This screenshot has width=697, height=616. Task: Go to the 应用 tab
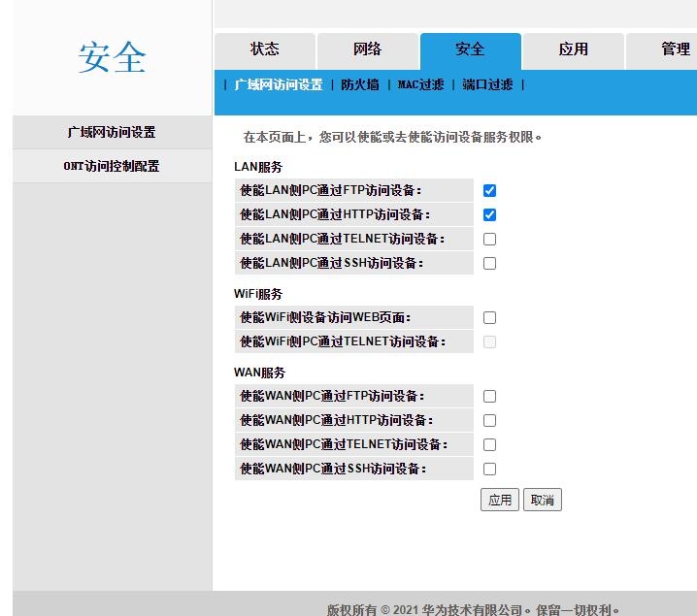(573, 50)
